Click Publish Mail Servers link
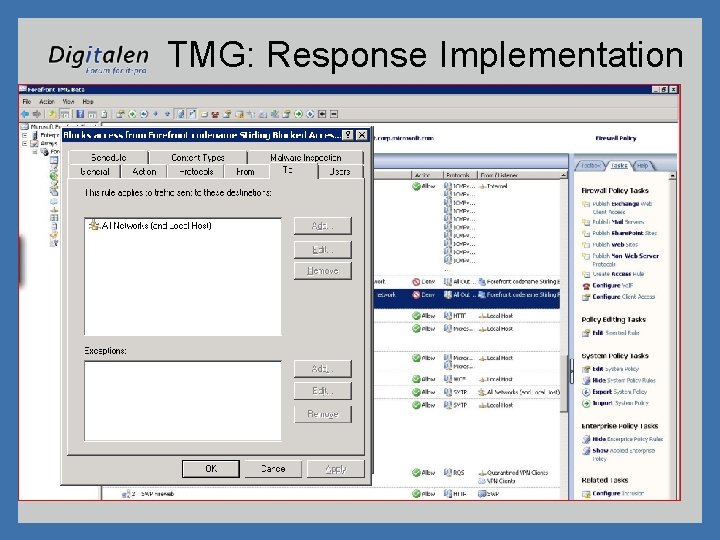720x540 pixels. coord(618,222)
